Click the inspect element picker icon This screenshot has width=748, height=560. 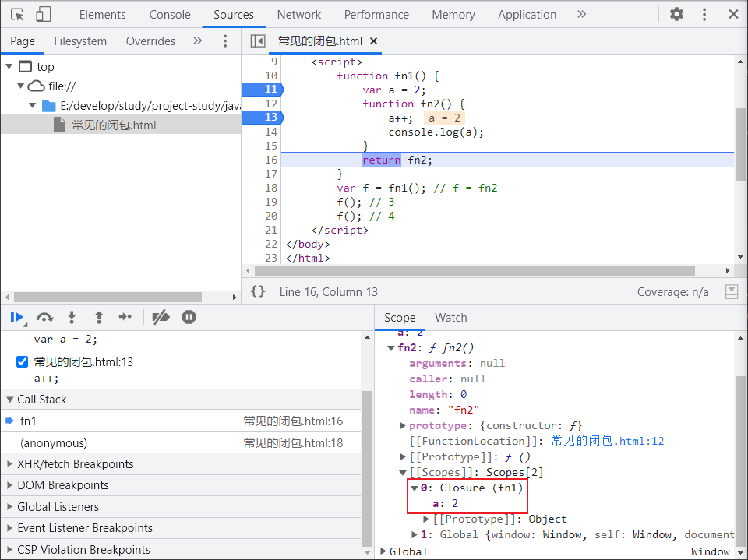pyautogui.click(x=17, y=14)
